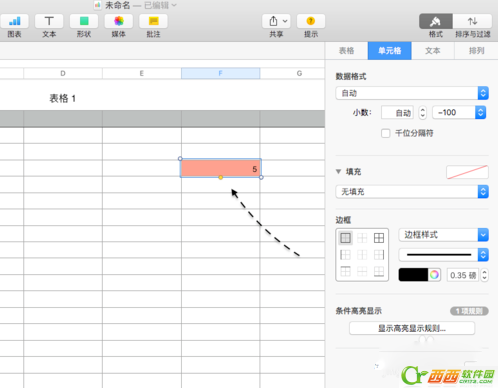This screenshot has width=498, height=388.
Task: Expand the 边框样式 dropdown
Action: point(443,235)
